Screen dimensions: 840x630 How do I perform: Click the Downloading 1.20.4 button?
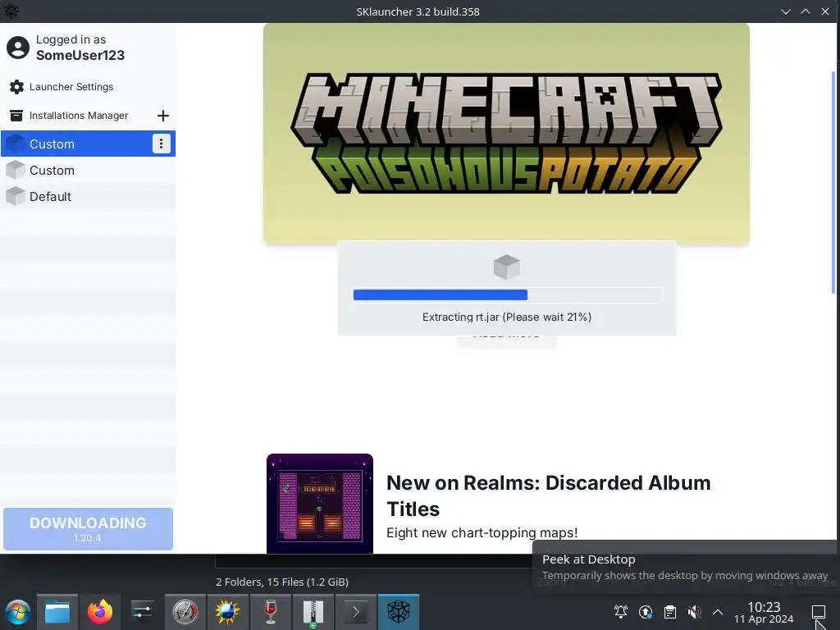(x=88, y=529)
